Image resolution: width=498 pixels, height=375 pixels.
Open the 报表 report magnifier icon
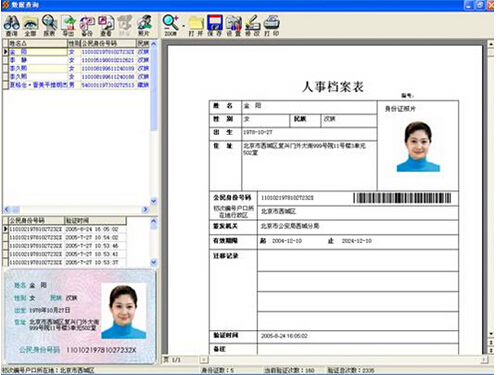pos(49,25)
